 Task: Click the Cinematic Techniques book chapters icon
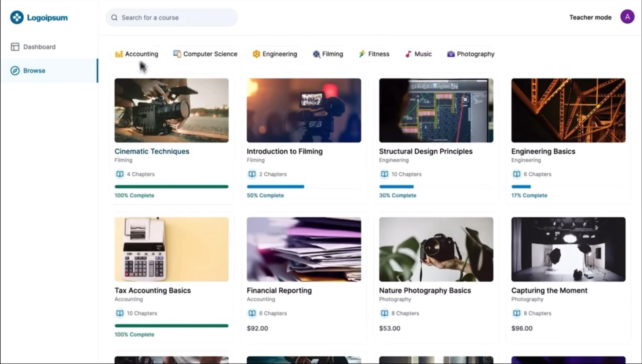point(120,174)
